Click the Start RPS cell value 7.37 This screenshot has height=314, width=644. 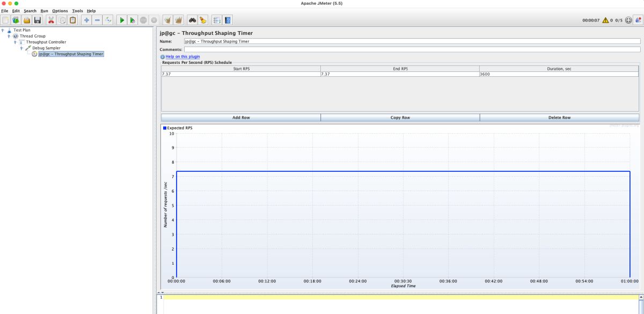click(x=241, y=74)
